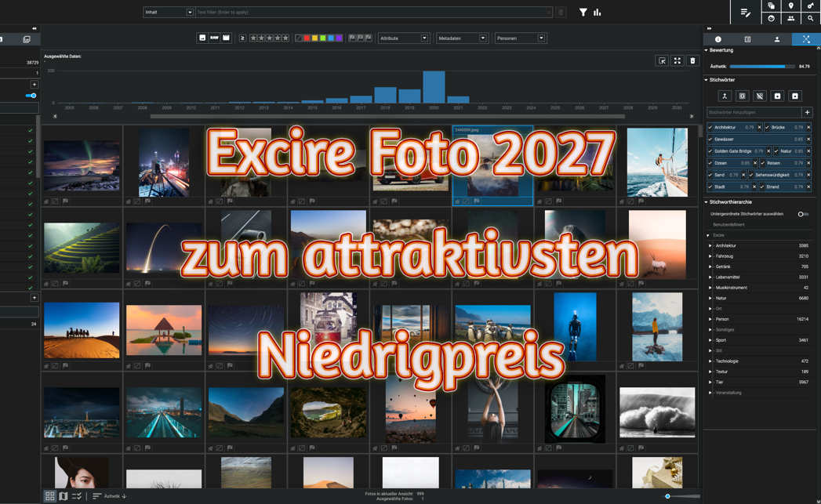Click plus button at top of left sidebar
The width and height of the screenshot is (821, 504).
34,85
